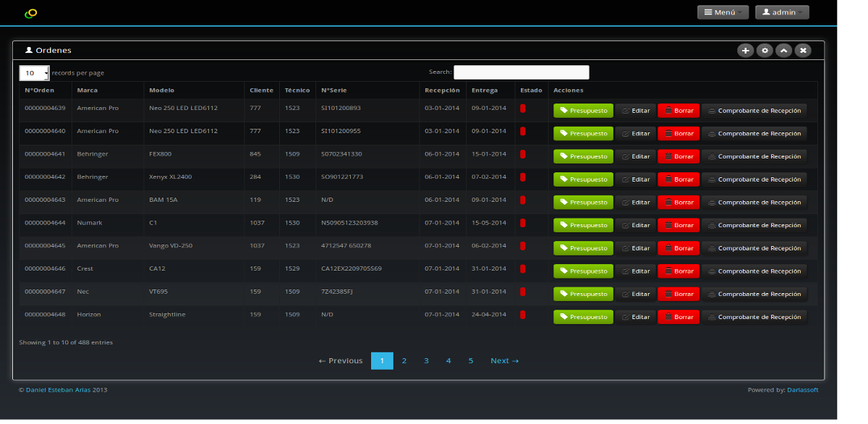Viewport: 868px width, 424px height.
Task: Sort table by N°Orden column header
Action: [x=40, y=90]
